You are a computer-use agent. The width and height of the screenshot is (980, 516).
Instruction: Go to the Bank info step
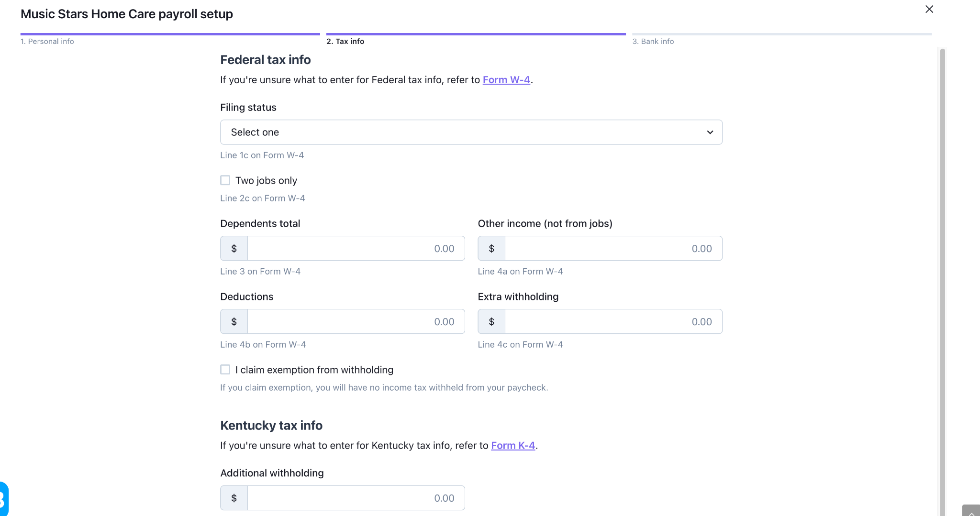pyautogui.click(x=653, y=42)
